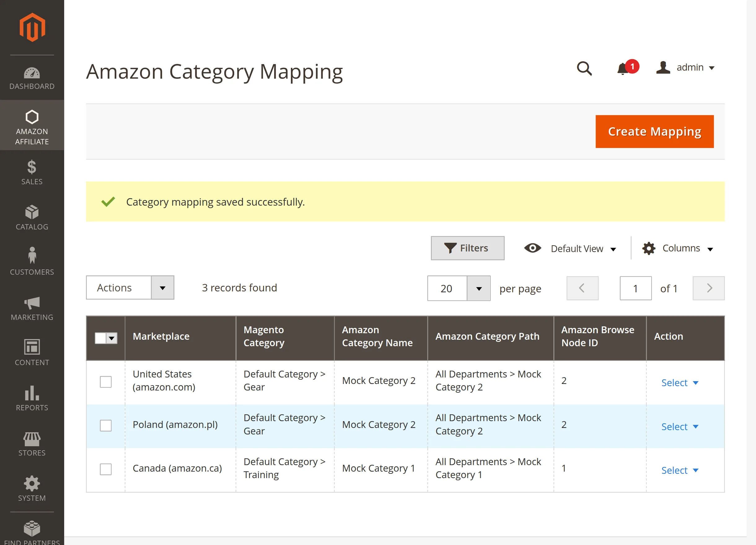The width and height of the screenshot is (756, 545).
Task: Open the Content layout icon
Action: point(32,347)
